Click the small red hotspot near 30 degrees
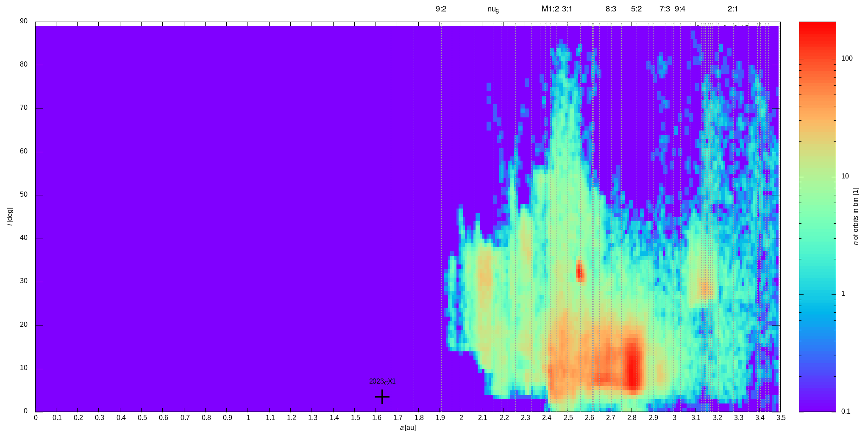The width and height of the screenshot is (868, 434). point(580,271)
